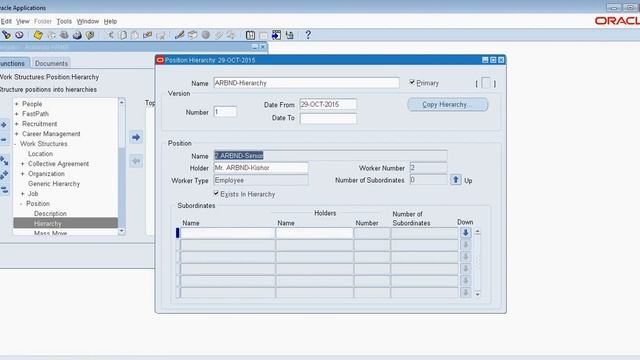Click the hierarchy Name field ARBND-Hierarchy
This screenshot has height=360, width=640.
306,83
